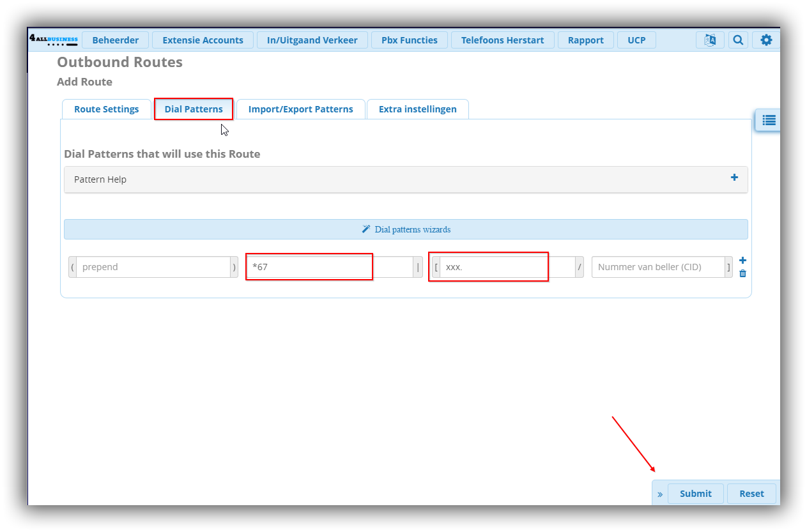Screen dimensions: 807x532
Task: Click the plus icon to add pattern row
Action: tap(742, 261)
